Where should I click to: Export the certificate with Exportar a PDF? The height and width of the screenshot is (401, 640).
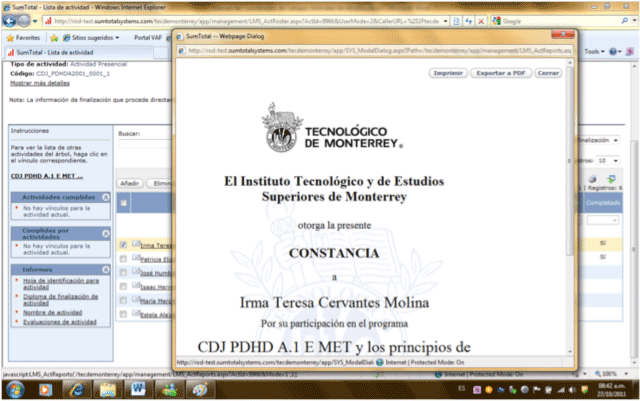(x=501, y=73)
